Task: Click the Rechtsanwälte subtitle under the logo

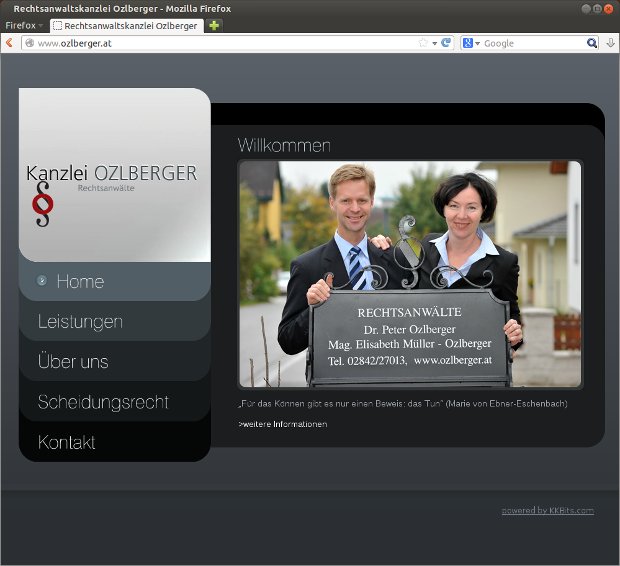Action: [106, 188]
